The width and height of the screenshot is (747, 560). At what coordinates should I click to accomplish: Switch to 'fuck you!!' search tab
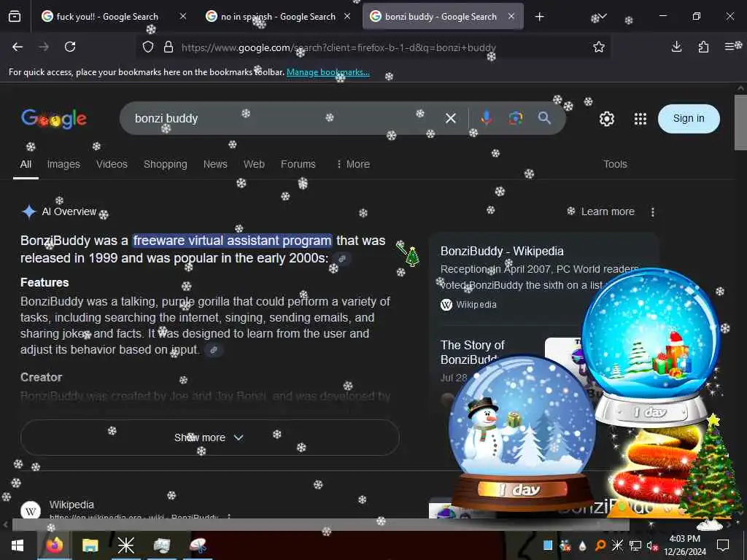tap(107, 17)
